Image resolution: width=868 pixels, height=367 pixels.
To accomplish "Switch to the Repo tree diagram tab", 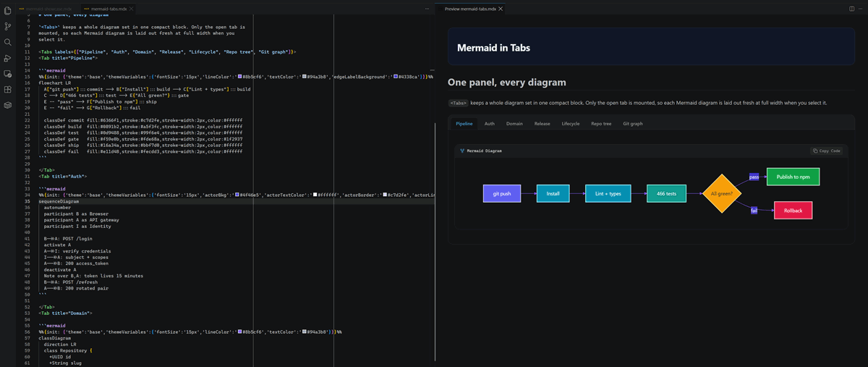I will pos(601,124).
